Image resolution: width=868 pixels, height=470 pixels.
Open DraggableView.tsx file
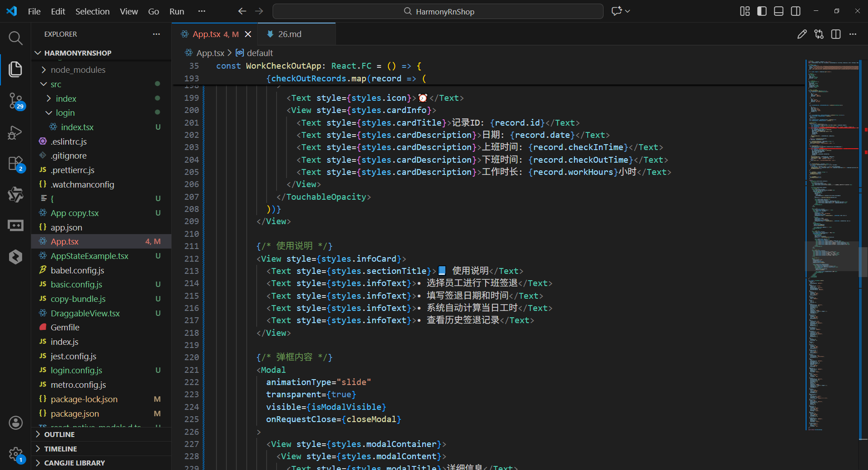coord(101,313)
